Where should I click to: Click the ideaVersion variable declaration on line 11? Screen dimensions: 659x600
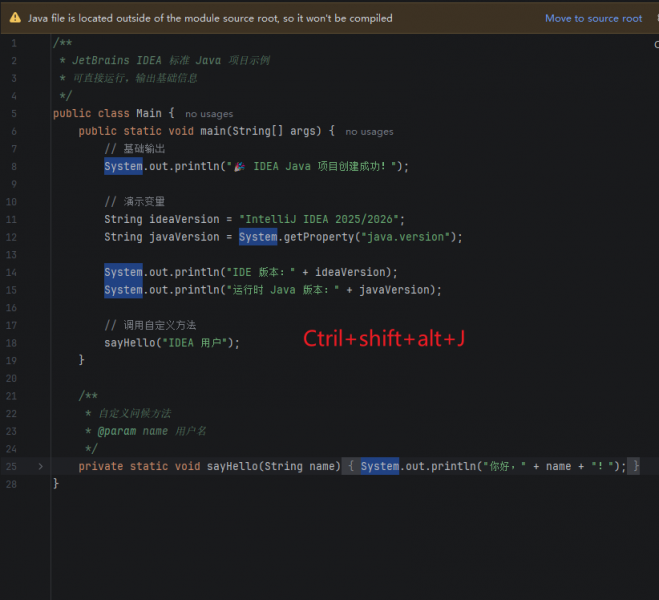click(184, 219)
